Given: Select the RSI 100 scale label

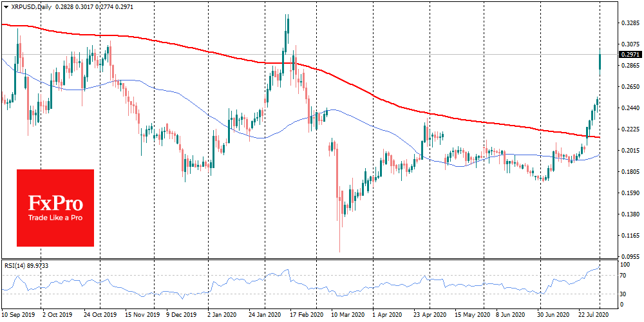Looking at the screenshot, I should (624, 265).
